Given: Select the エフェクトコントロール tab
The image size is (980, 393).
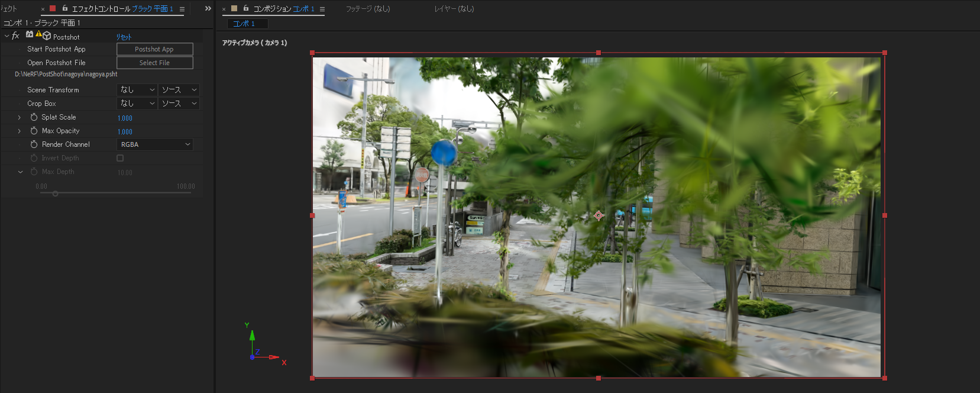Looking at the screenshot, I should pyautogui.click(x=122, y=9).
